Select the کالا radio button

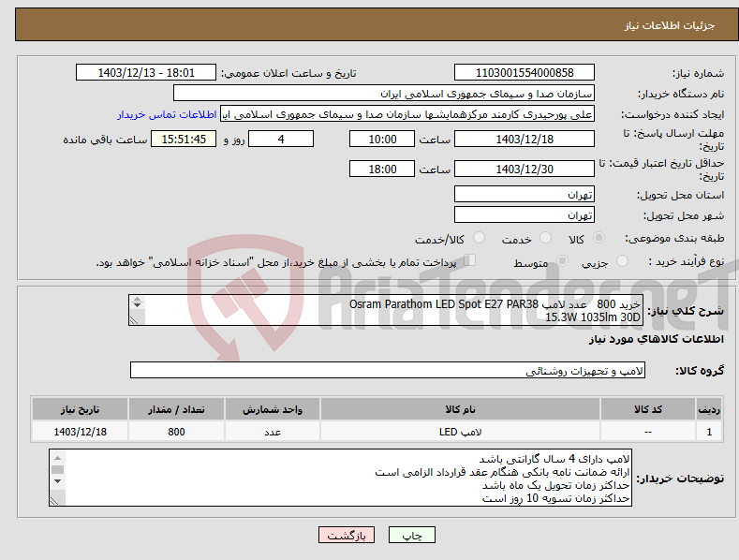pos(599,238)
